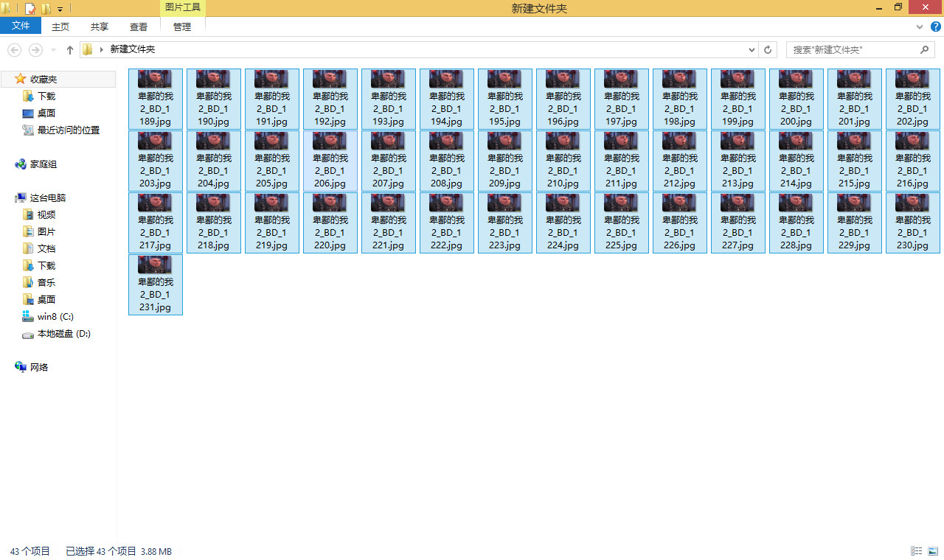Go forward with the Forward arrow
Viewport: 944px width, 560px height.
[35, 50]
